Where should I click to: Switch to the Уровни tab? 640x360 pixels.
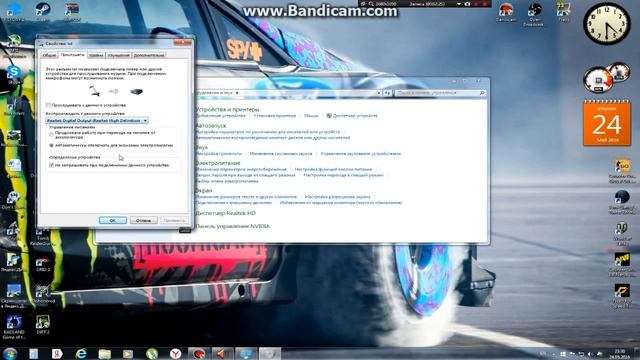pos(96,55)
